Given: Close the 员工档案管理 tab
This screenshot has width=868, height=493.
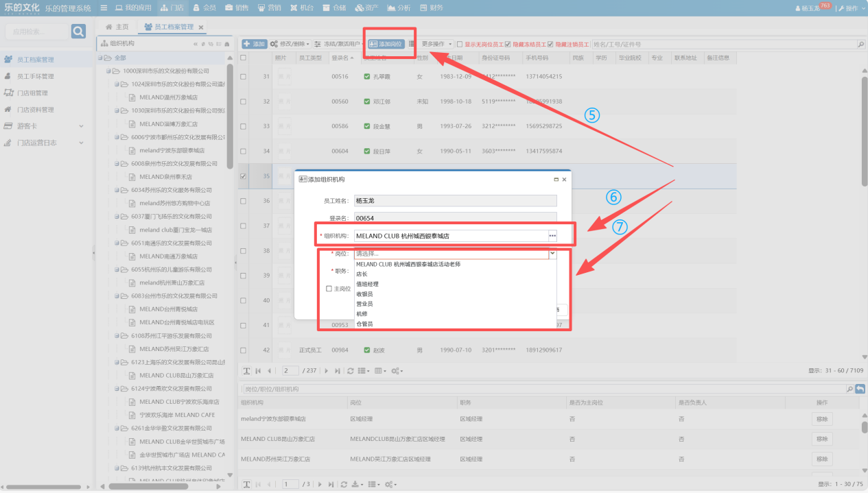Looking at the screenshot, I should point(201,27).
